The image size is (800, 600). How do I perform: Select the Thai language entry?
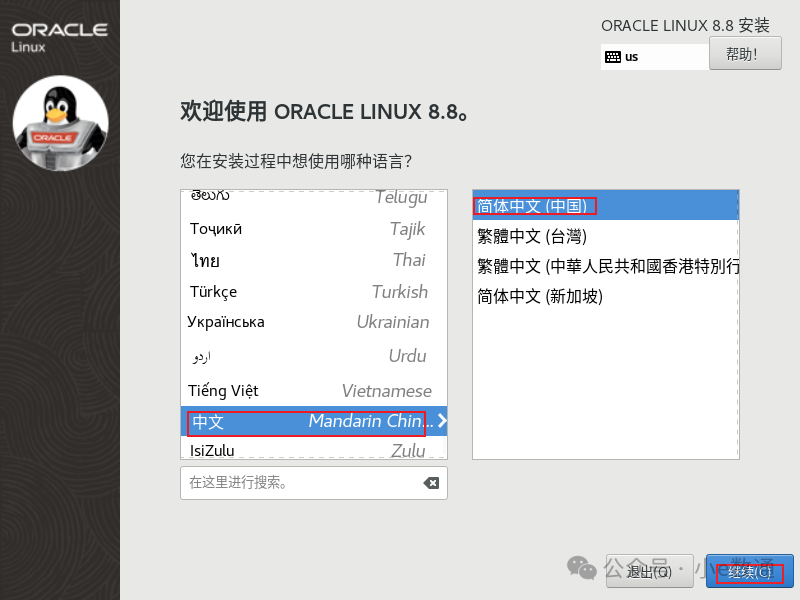click(300, 259)
